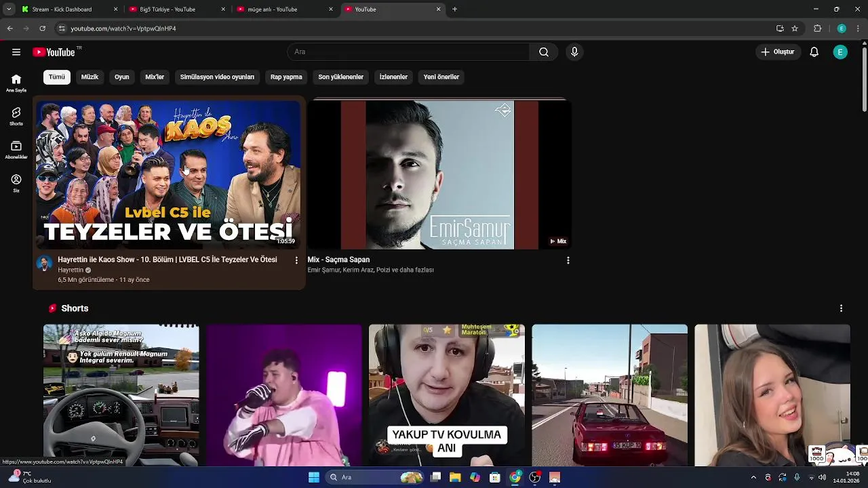Click the install app icon in address bar

coord(780,28)
